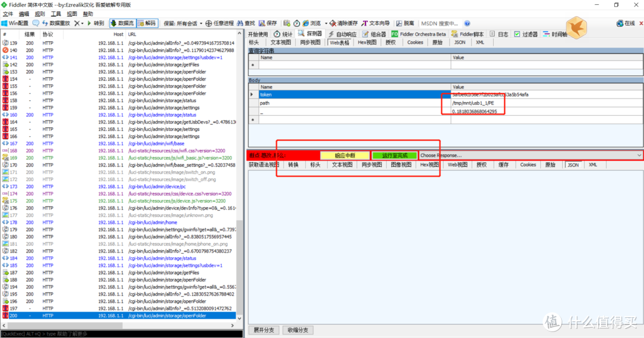This screenshot has width=644, height=338.
Task: Click the red X beside 在线
Action: 640,23
